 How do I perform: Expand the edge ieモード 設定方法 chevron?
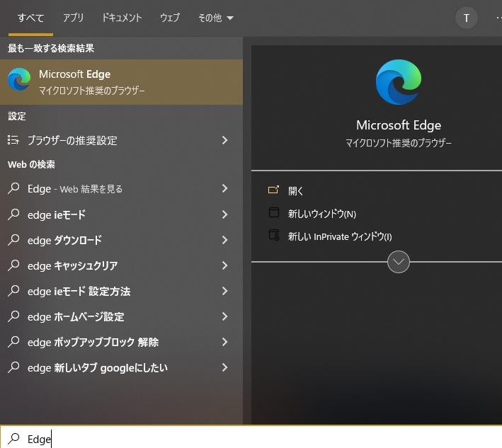pyautogui.click(x=224, y=291)
